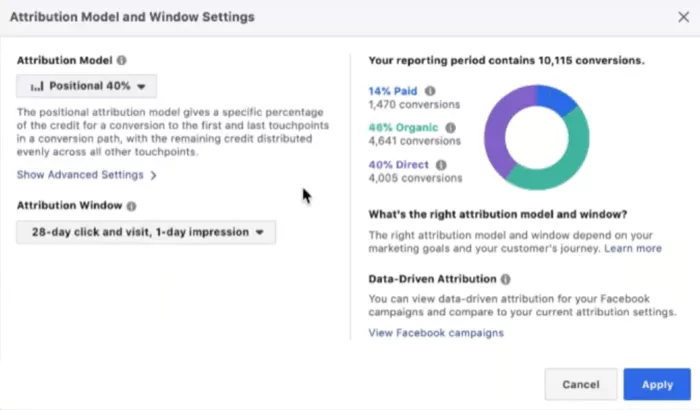Screen dimensions: 700x410
Task: Open the Learn more link
Action: click(633, 248)
